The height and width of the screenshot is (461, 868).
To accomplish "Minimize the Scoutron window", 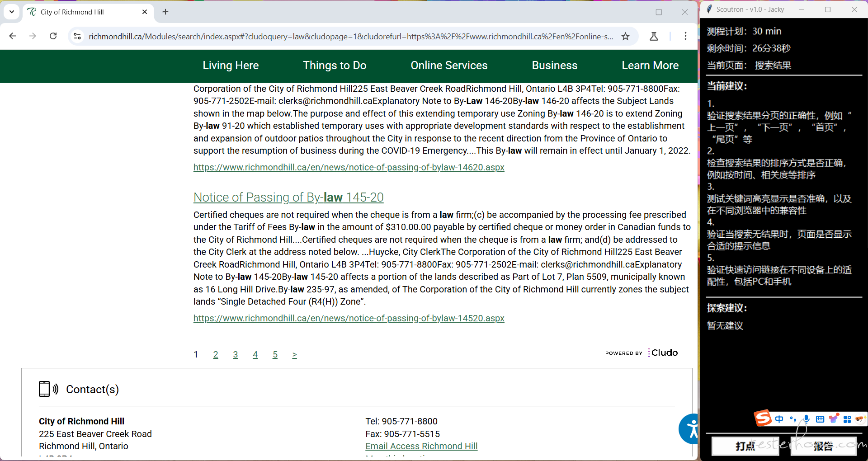I will point(802,9).
